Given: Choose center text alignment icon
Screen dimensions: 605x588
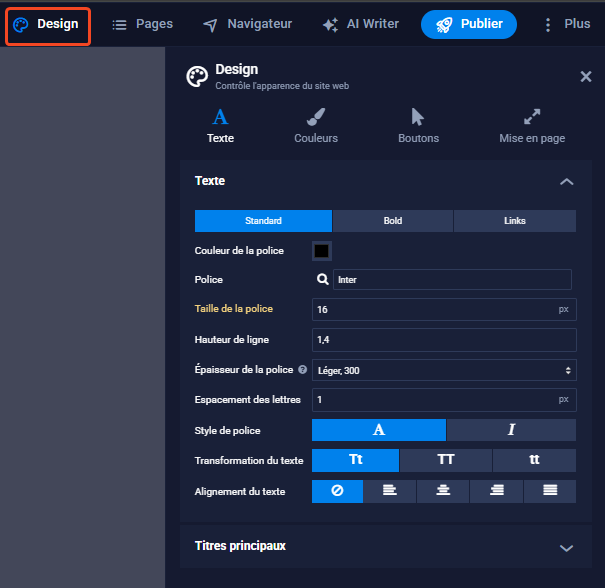Looking at the screenshot, I should click(x=444, y=491).
